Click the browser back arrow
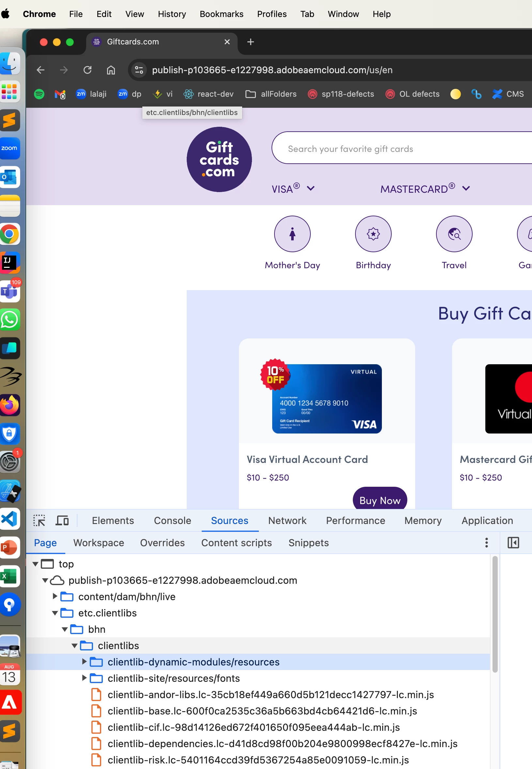 (x=40, y=70)
